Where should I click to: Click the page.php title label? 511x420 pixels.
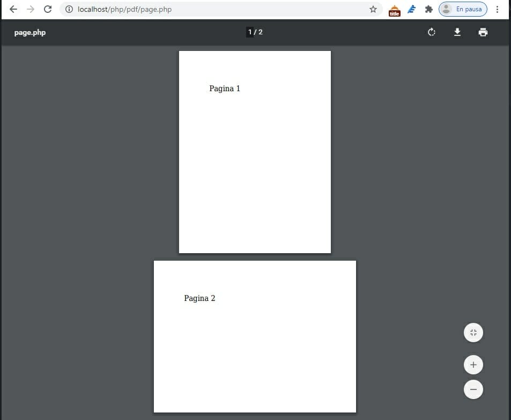(x=29, y=32)
